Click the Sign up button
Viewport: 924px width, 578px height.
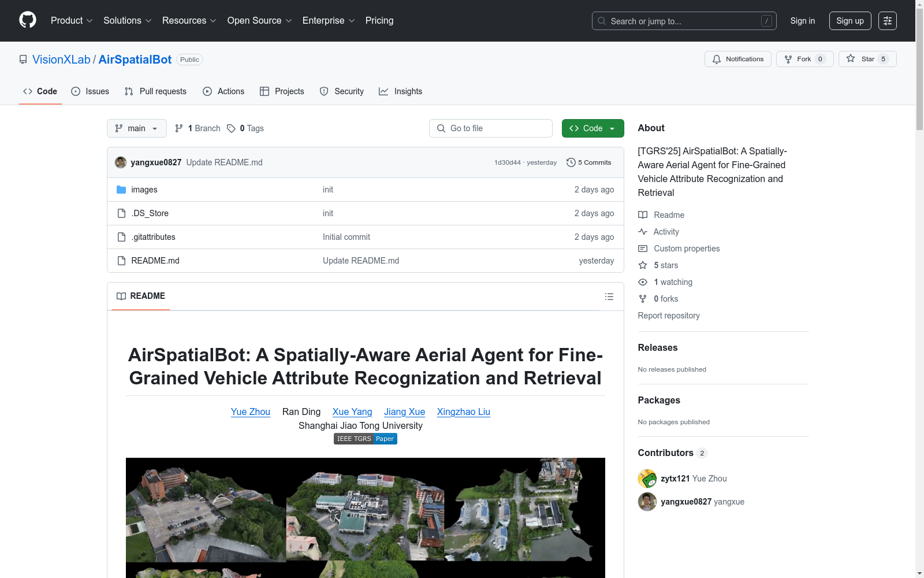pyautogui.click(x=850, y=21)
